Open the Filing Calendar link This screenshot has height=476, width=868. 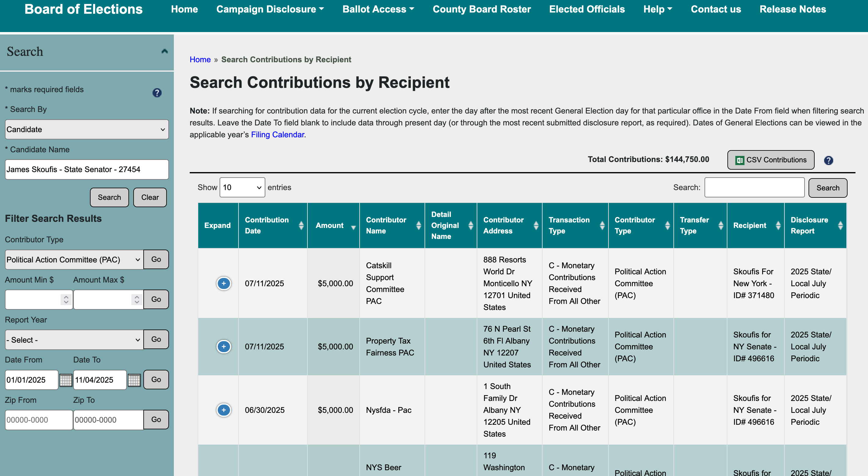277,135
